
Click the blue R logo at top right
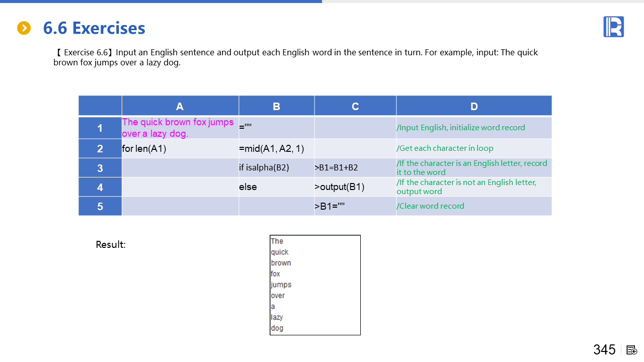click(613, 27)
